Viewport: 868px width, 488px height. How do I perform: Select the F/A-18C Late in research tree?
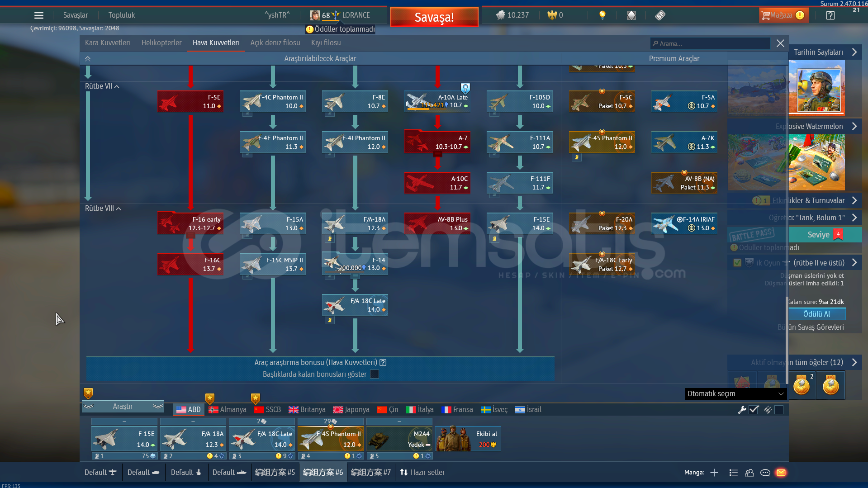point(355,305)
